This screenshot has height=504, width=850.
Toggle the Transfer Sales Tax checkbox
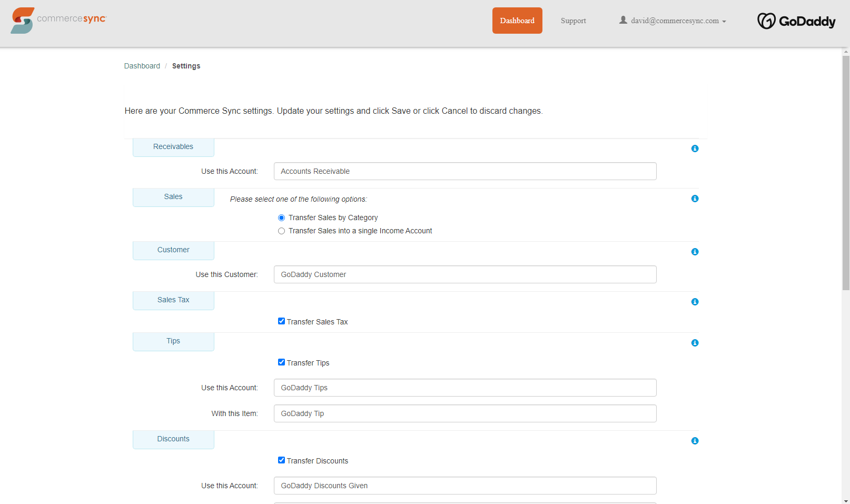click(281, 321)
